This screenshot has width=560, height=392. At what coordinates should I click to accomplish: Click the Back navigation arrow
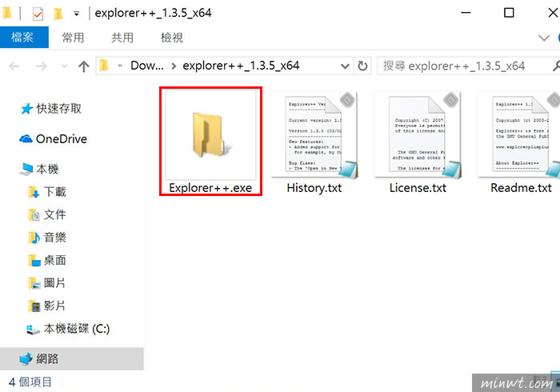[14, 66]
